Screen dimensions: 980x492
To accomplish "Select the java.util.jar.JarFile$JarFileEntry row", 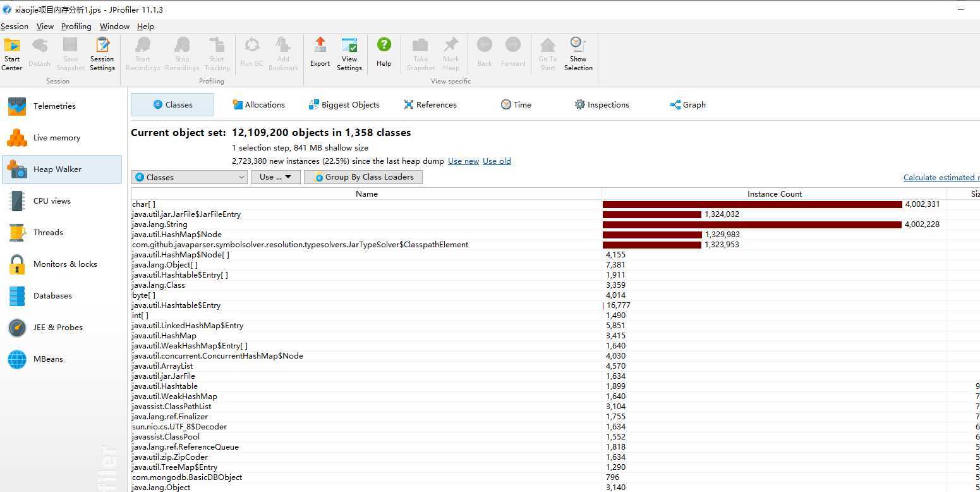I will [555, 214].
